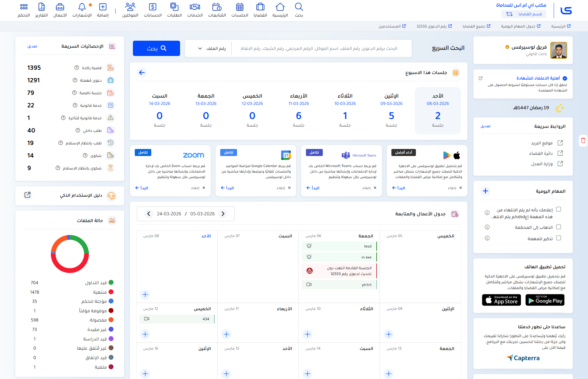The width and height of the screenshot is (588, 379).
Task: Open the notifications bell icon (الإشعارات)
Action: (82, 7)
